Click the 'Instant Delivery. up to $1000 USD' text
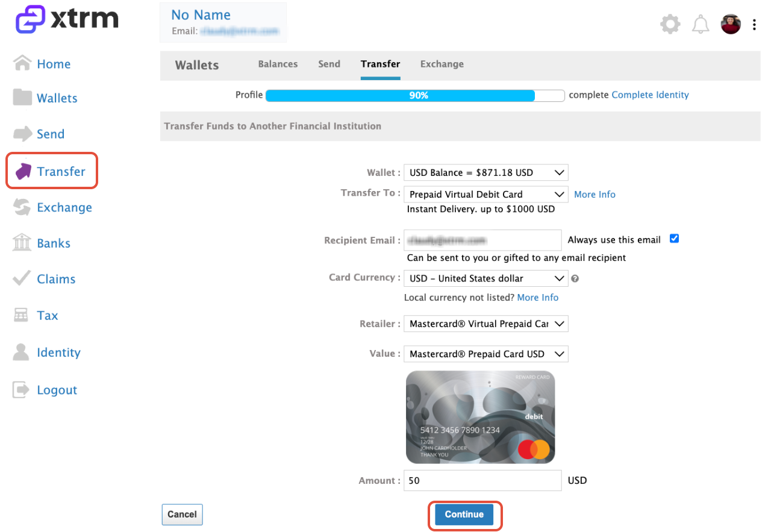This screenshot has width=774, height=532. pos(481,209)
